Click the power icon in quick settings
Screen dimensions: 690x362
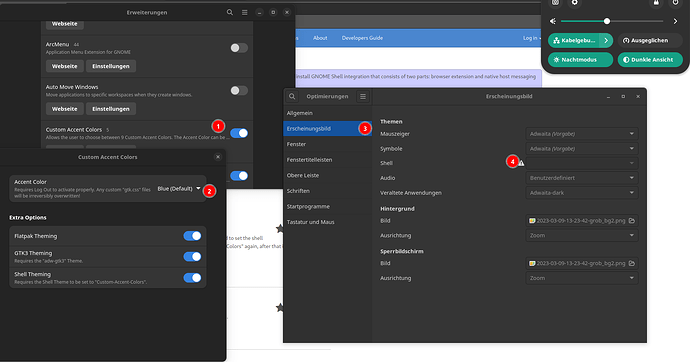[x=675, y=3]
